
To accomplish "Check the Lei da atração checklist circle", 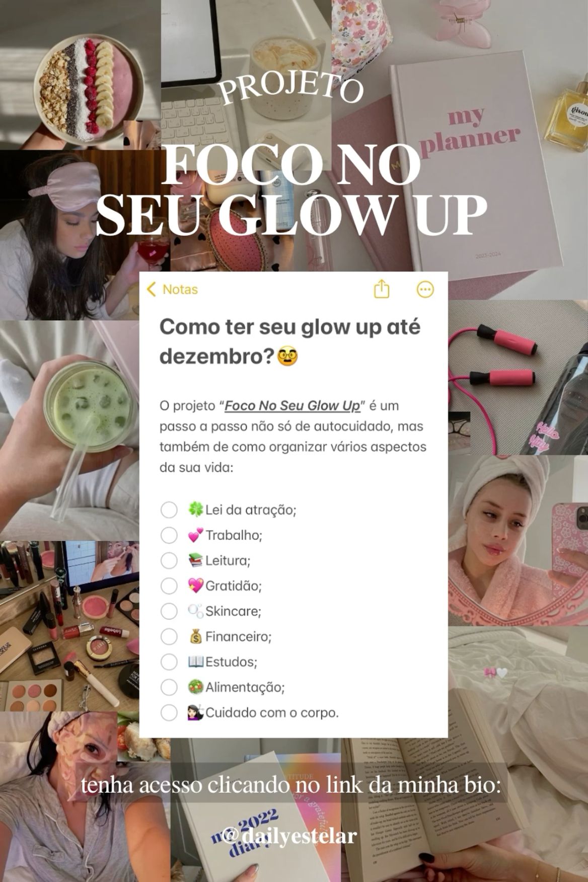I will pos(169,510).
